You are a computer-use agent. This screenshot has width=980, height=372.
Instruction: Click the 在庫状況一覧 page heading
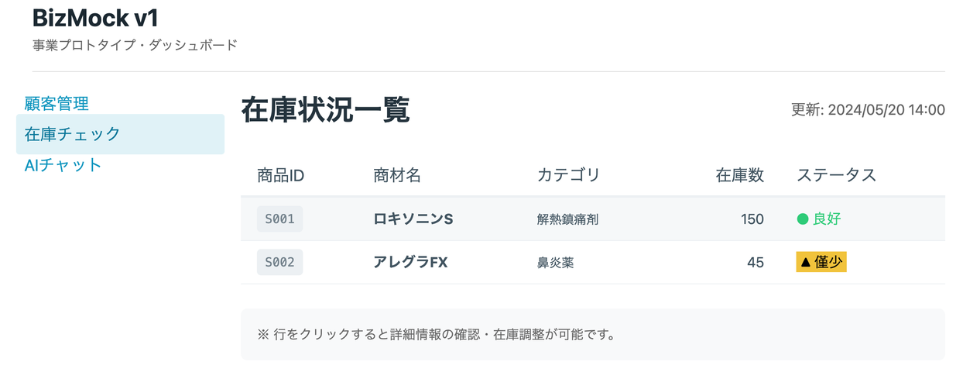tap(325, 111)
